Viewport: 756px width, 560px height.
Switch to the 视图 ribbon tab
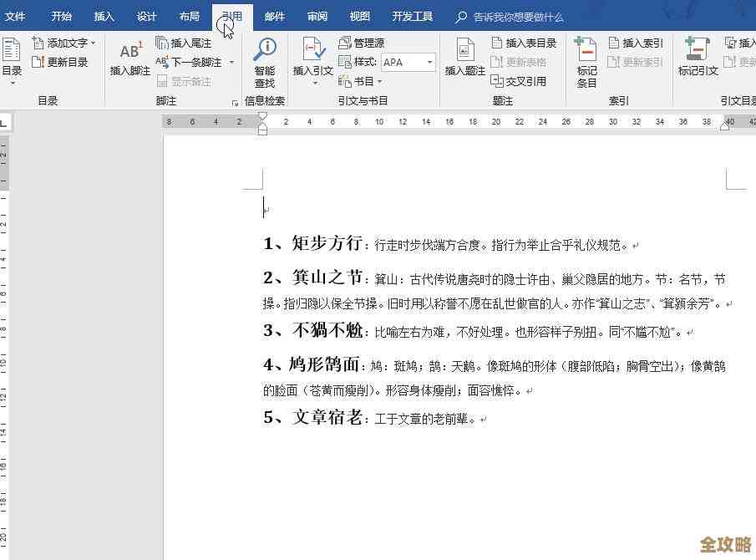pos(359,15)
